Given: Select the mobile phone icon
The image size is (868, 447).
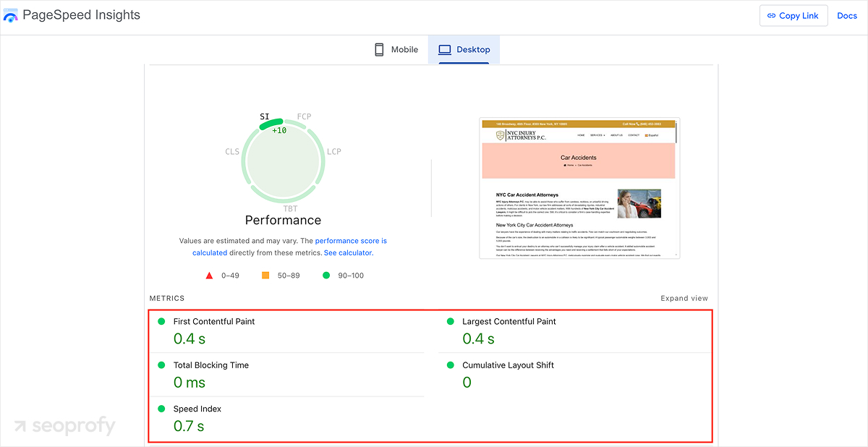Looking at the screenshot, I should (x=379, y=49).
